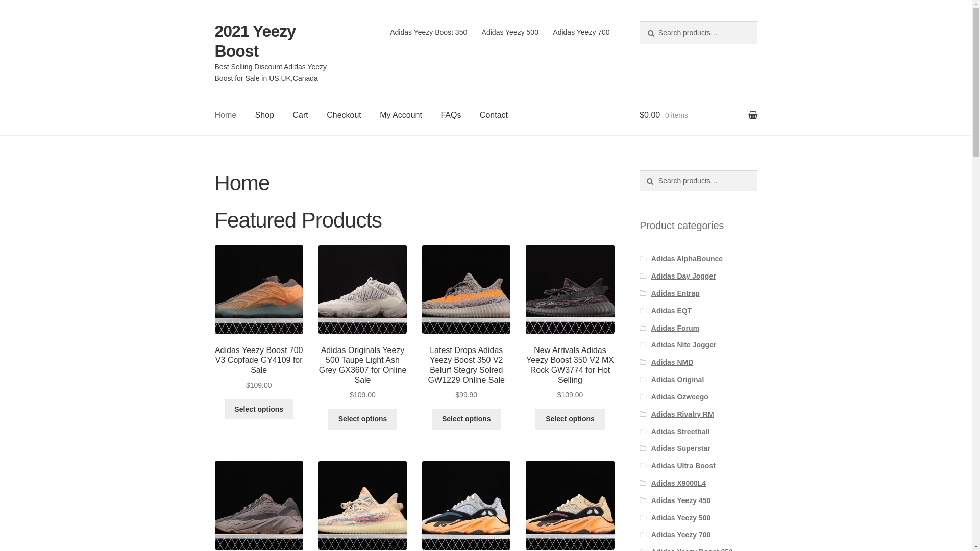Open the Shop navigation item
This screenshot has height=551, width=980.
[x=264, y=115]
